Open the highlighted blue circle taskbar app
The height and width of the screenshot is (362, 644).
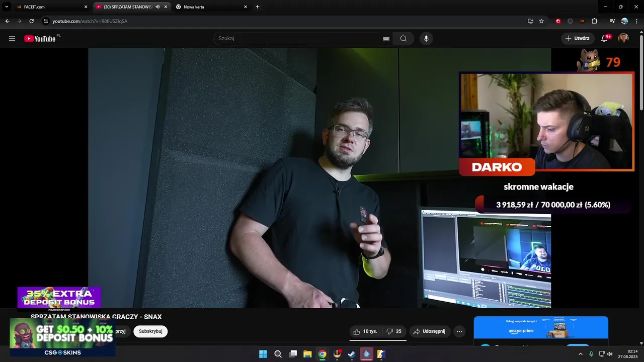367,354
